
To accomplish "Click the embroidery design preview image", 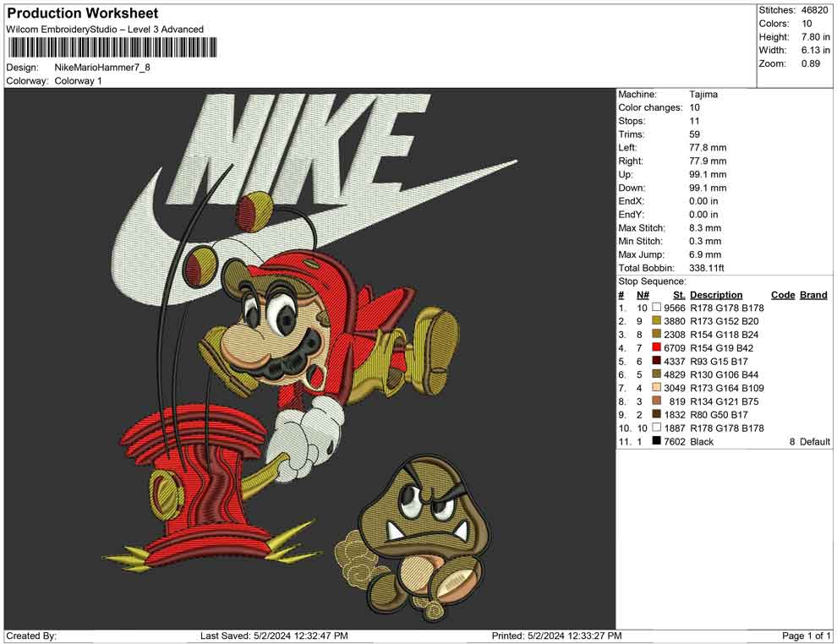I will (x=309, y=358).
